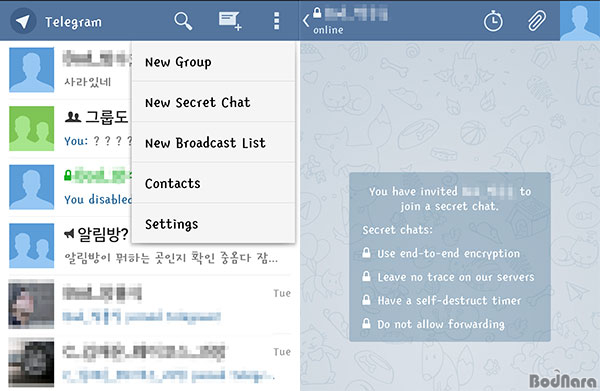Open Contacts from the menu
Screen dimensions: 600x391
(214, 183)
